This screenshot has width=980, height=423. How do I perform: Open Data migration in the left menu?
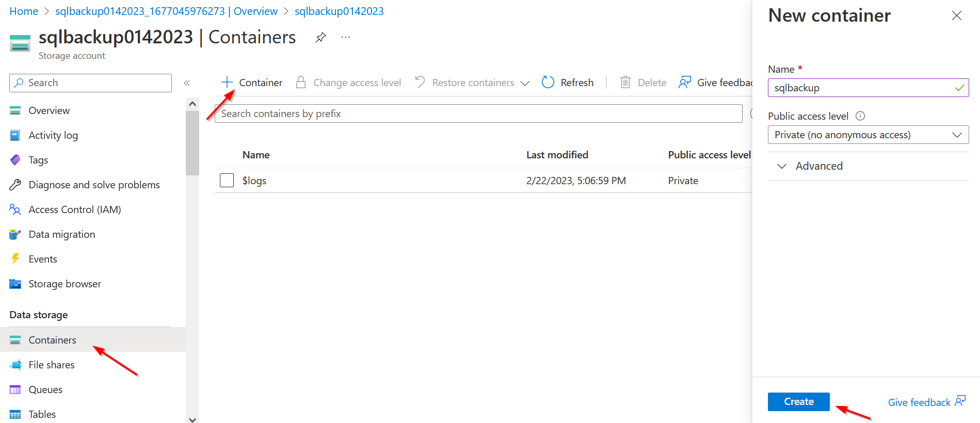[62, 234]
